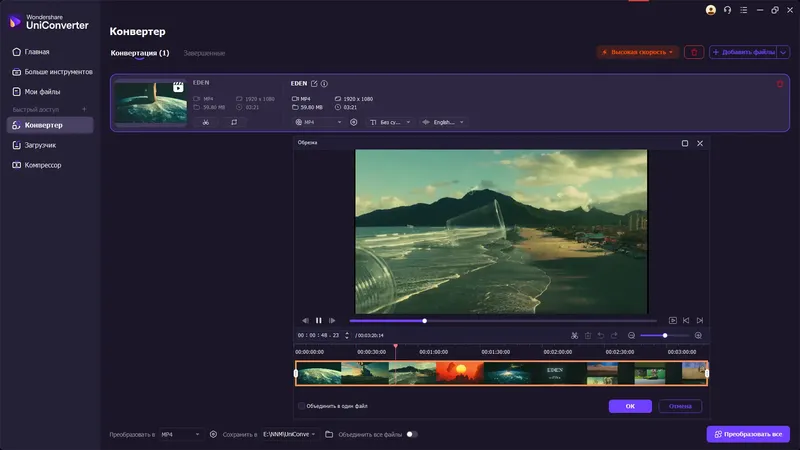Switch to the Завершенные tab
Viewport: 800px width, 450px height.
pos(204,53)
